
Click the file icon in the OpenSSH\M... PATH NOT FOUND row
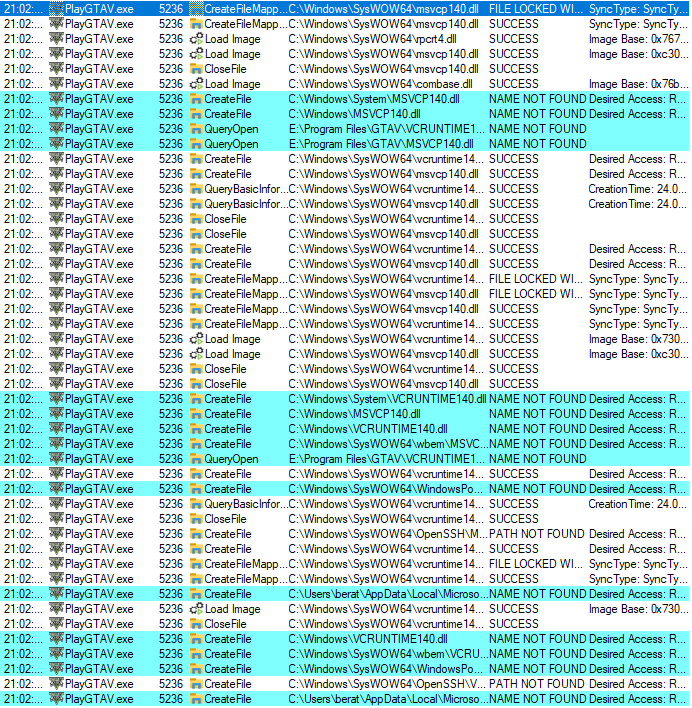[196, 534]
